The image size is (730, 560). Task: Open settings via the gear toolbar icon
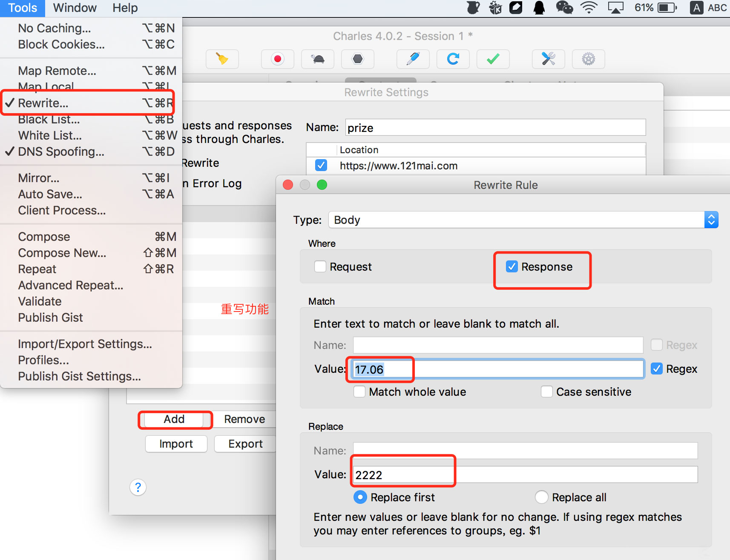coord(589,59)
